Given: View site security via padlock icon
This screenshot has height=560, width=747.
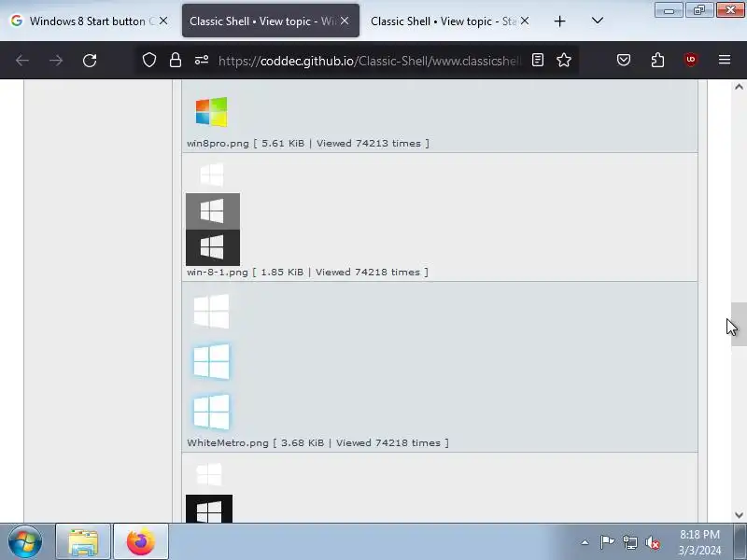Looking at the screenshot, I should (x=176, y=60).
